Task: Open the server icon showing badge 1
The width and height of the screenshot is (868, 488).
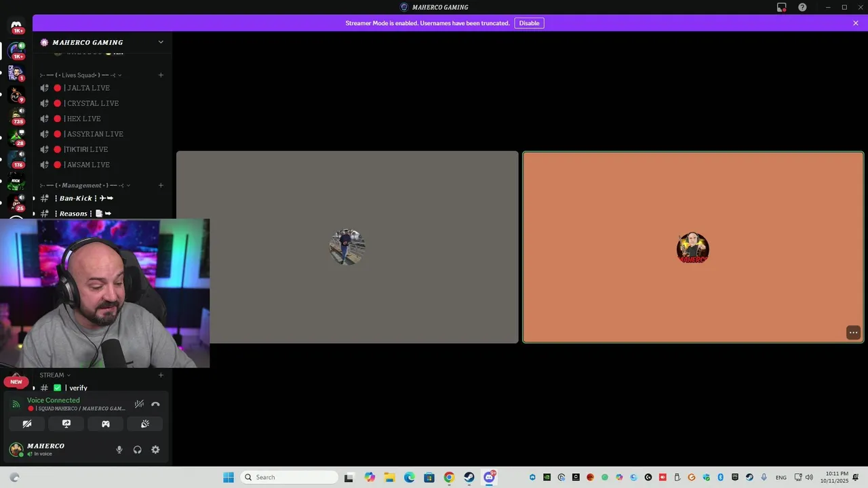Action: [x=16, y=72]
